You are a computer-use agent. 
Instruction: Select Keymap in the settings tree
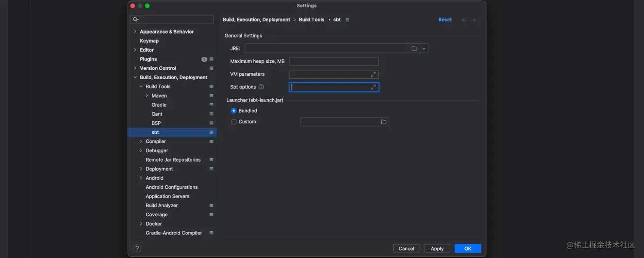pos(149,41)
